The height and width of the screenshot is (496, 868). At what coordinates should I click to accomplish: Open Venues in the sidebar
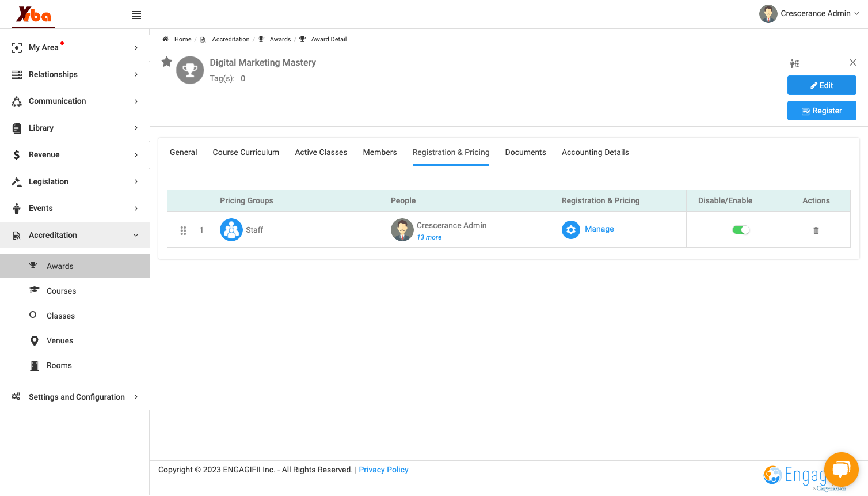point(75,340)
